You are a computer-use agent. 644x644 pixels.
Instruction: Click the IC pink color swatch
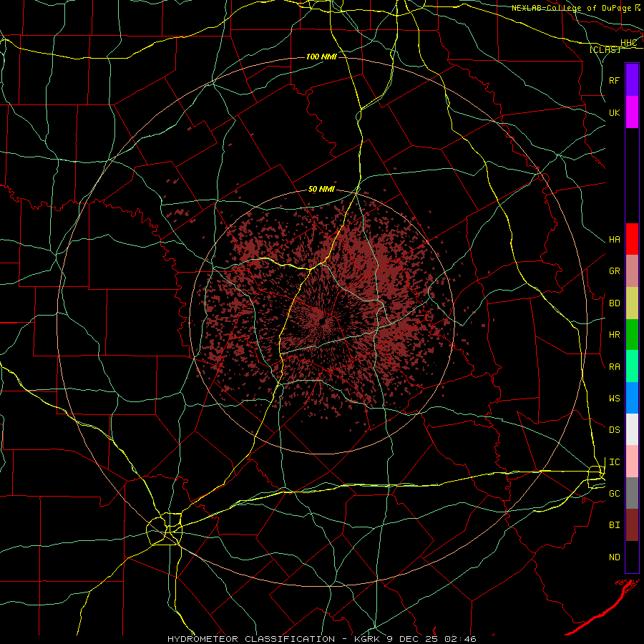point(632,462)
